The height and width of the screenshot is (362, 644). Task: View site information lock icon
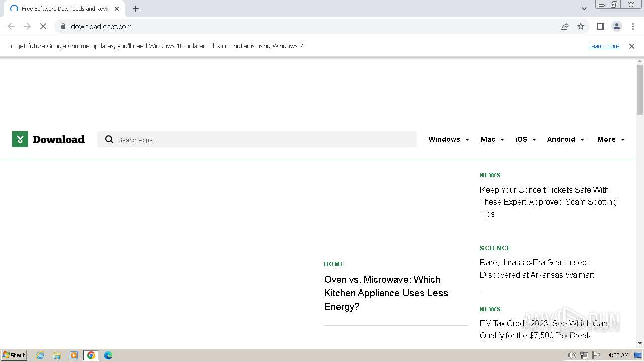[63, 26]
